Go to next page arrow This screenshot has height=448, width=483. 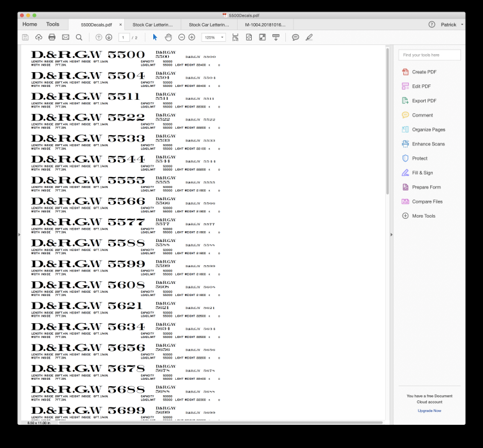coord(109,37)
